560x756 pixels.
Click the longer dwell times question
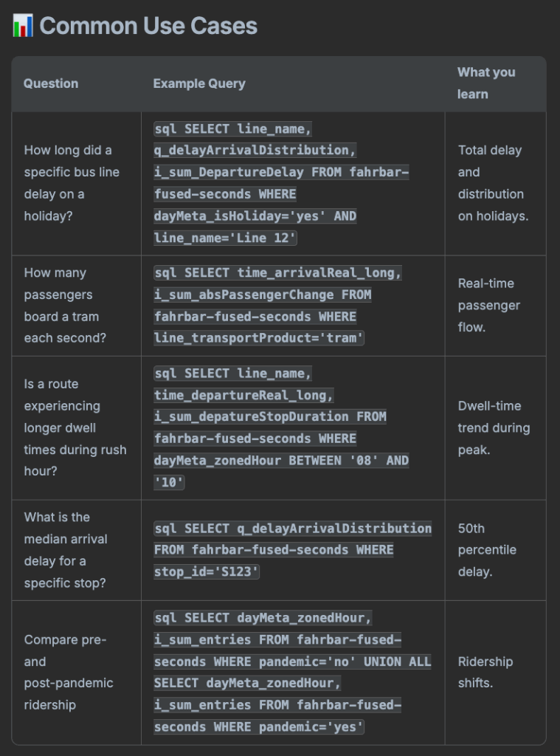(75, 427)
